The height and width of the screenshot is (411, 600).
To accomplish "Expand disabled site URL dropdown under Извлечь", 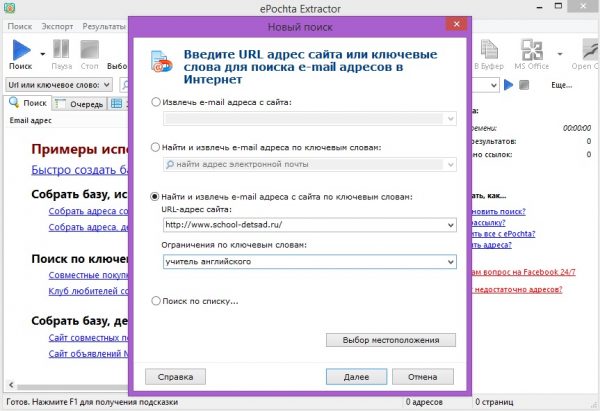I will click(x=450, y=119).
